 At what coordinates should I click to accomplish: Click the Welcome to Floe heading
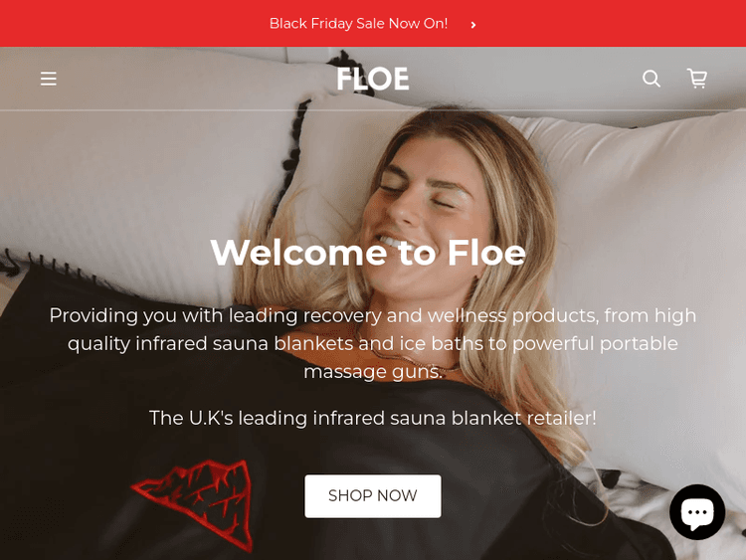(368, 253)
